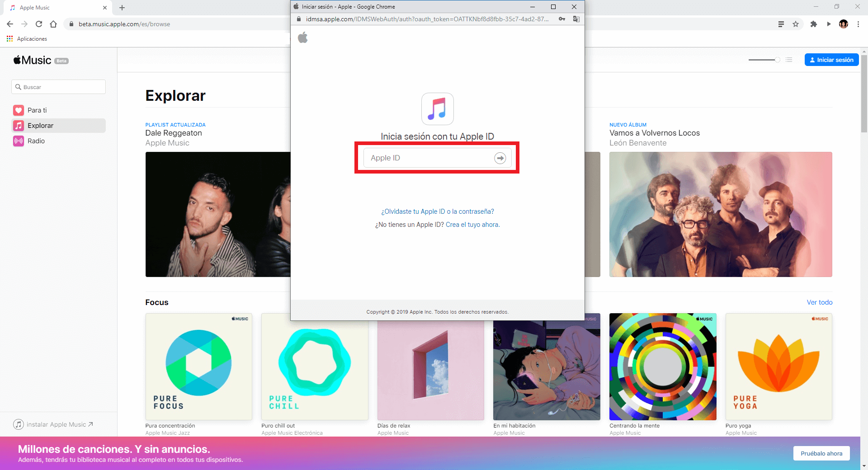The width and height of the screenshot is (868, 470).
Task: Maximize the sign-in popup window
Action: tap(553, 7)
